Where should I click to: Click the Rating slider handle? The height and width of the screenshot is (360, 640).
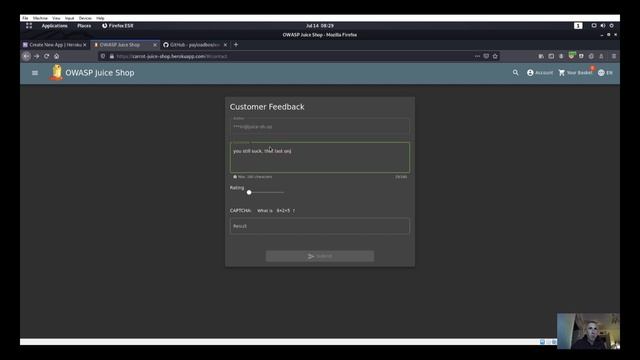coord(249,192)
